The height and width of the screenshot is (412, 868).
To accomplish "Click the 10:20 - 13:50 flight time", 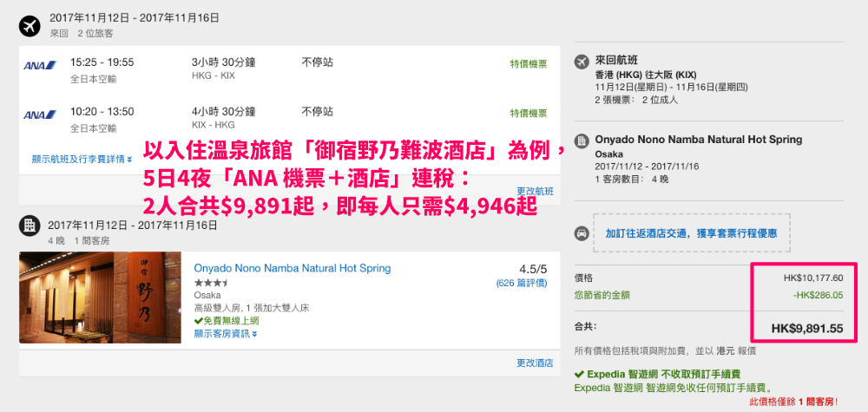I will point(102,112).
